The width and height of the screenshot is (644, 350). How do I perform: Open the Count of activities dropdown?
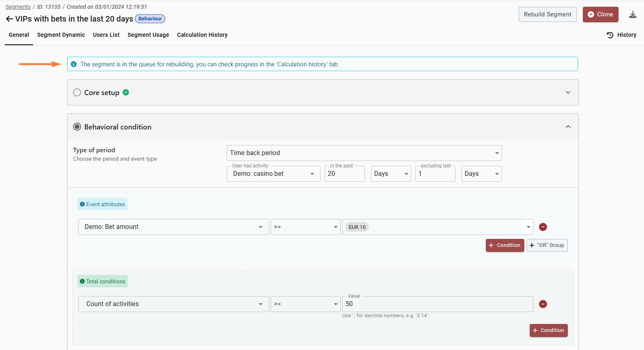pyautogui.click(x=174, y=304)
